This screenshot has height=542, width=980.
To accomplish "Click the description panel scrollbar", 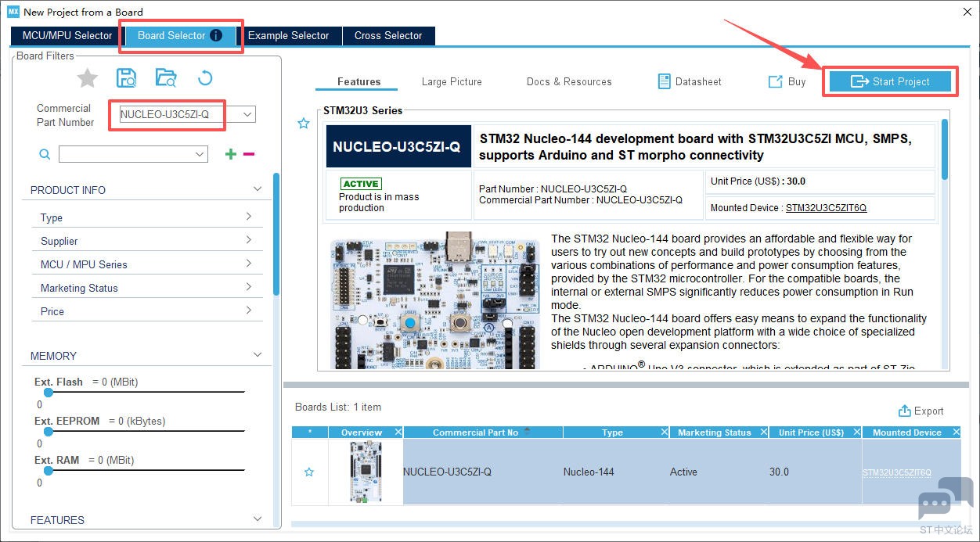I will [945, 149].
